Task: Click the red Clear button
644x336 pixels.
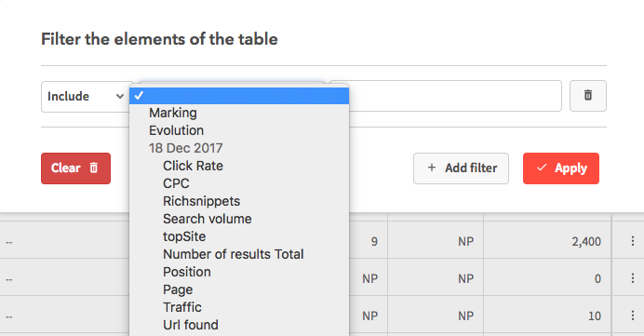Action: pyautogui.click(x=75, y=168)
